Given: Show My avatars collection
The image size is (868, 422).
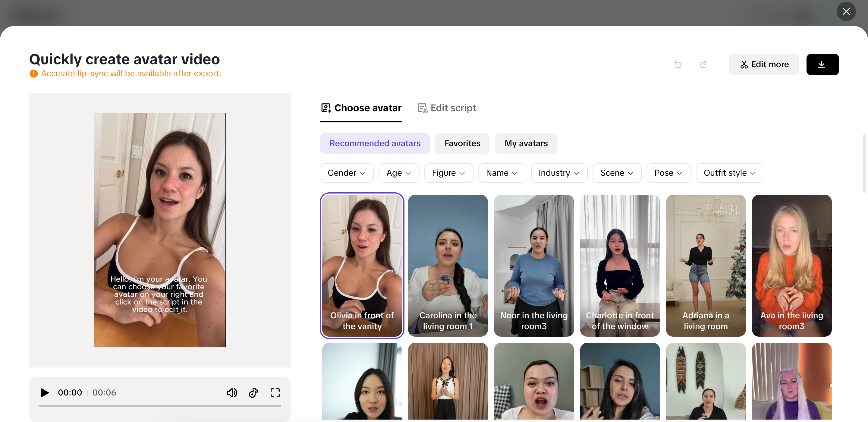Looking at the screenshot, I should pos(526,143).
